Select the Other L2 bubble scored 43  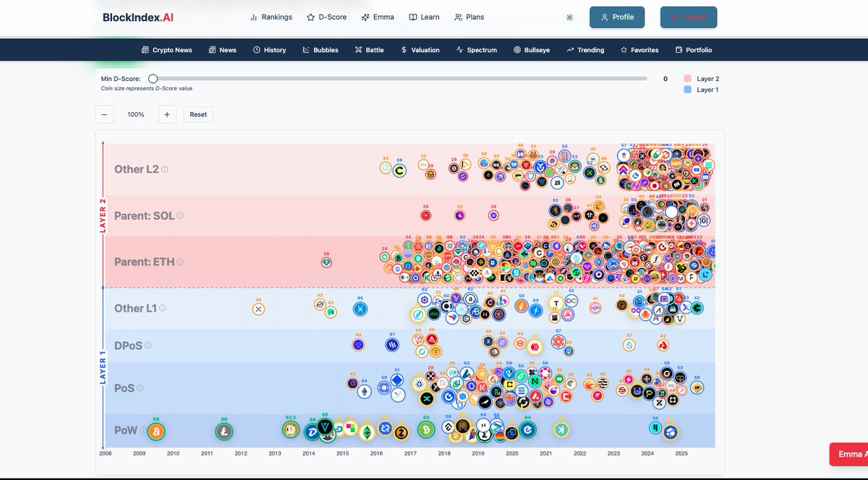[386, 168]
